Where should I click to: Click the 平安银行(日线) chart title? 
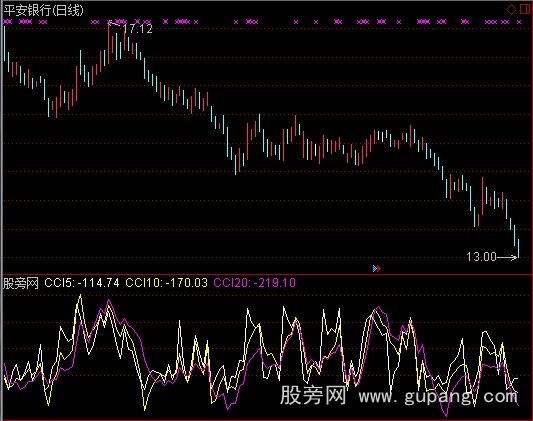point(44,10)
